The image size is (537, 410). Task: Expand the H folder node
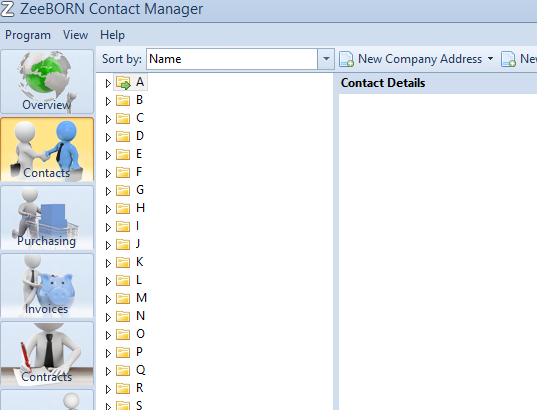[108, 209]
